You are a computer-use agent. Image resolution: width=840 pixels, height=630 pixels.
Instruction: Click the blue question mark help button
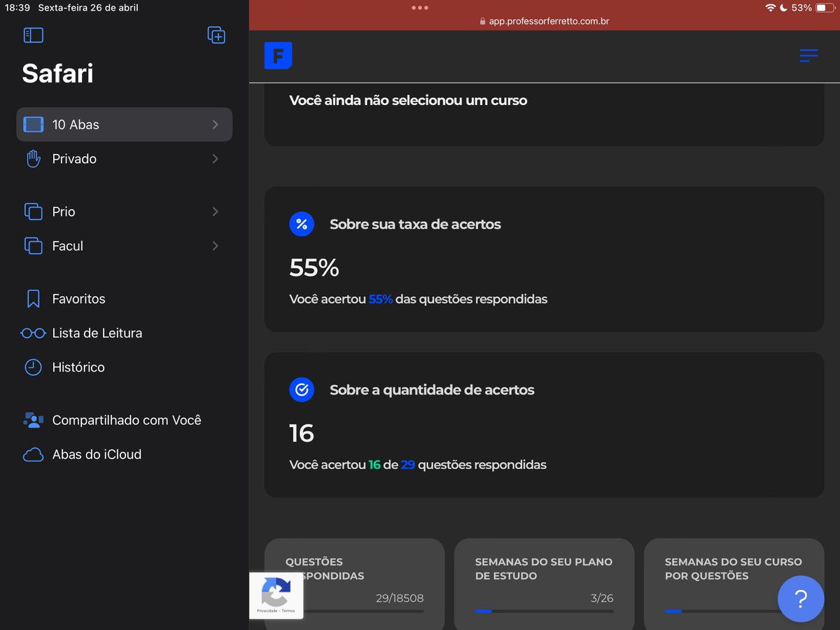[x=801, y=598]
